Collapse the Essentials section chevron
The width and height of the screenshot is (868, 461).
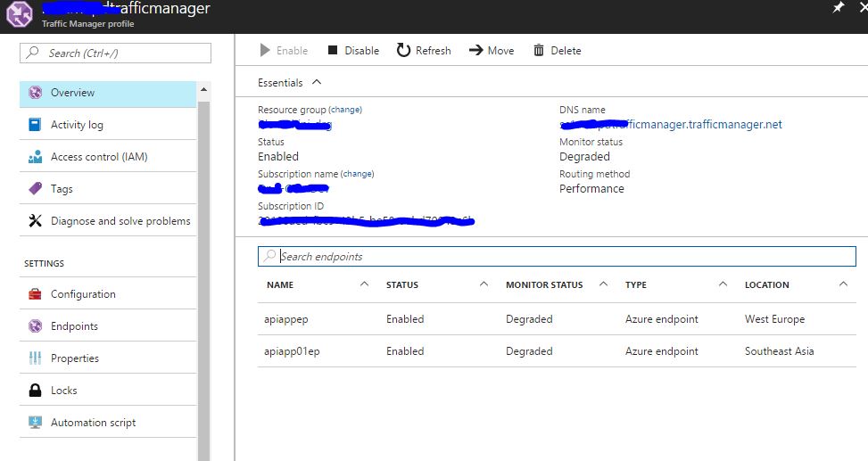(x=317, y=82)
